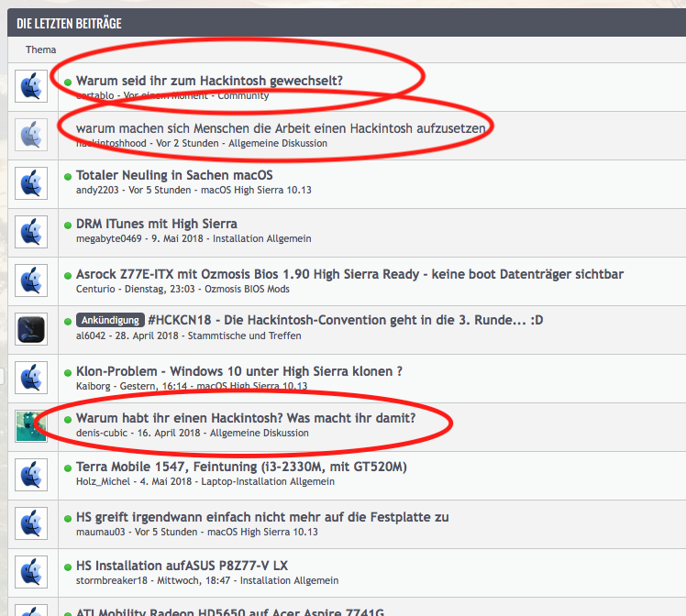
Task: Click 'DIE LETZTEN BEITRÄGE' section header
Action: 69,23
